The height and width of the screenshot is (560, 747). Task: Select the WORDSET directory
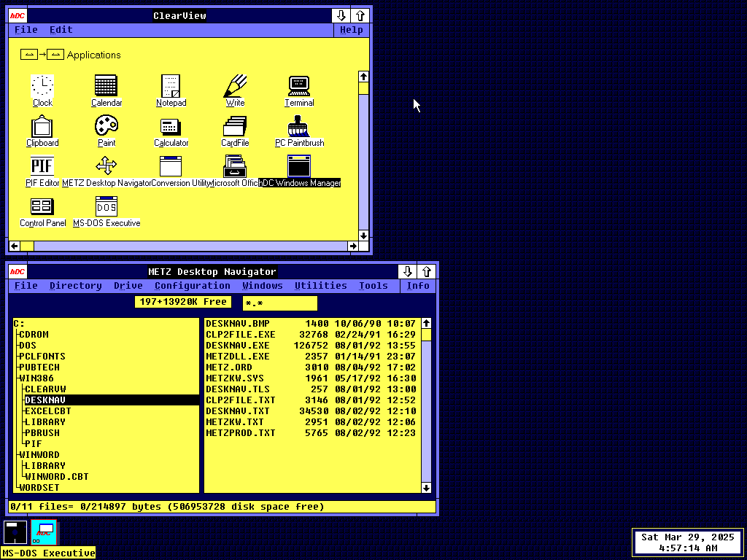click(39, 488)
